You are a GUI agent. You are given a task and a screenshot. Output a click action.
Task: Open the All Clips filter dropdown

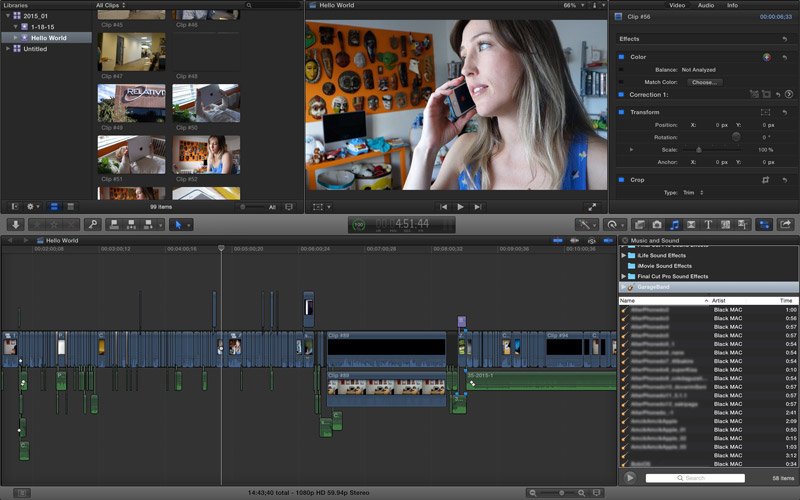(x=111, y=5)
